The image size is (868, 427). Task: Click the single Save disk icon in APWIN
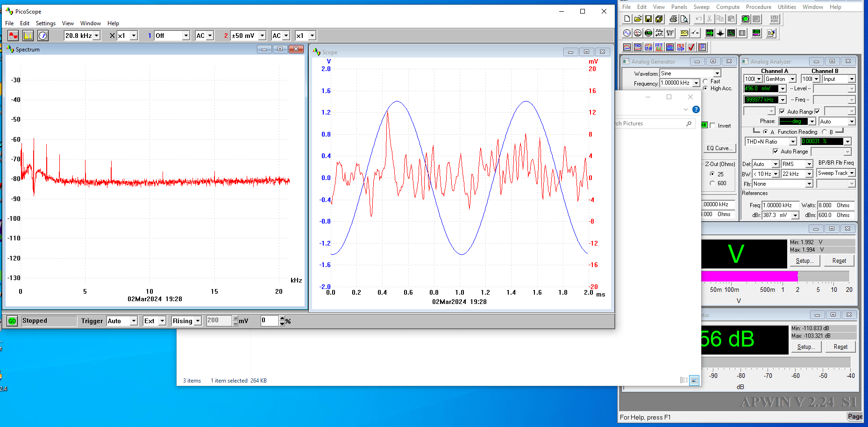tap(648, 19)
